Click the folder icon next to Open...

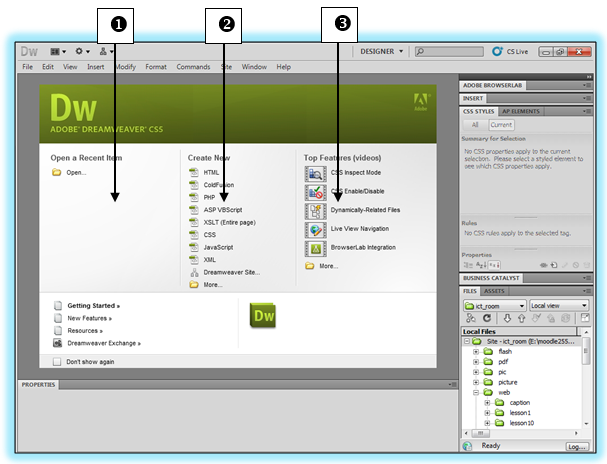point(57,172)
